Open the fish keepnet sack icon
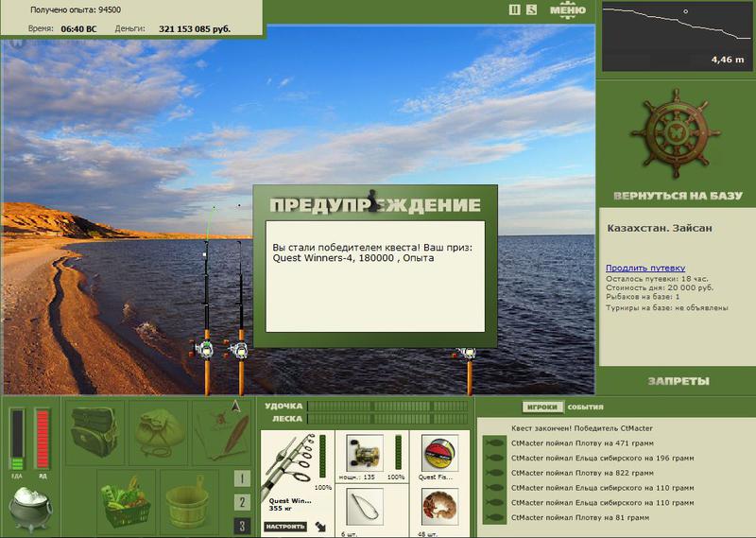Image resolution: width=756 pixels, height=538 pixels. [158, 432]
